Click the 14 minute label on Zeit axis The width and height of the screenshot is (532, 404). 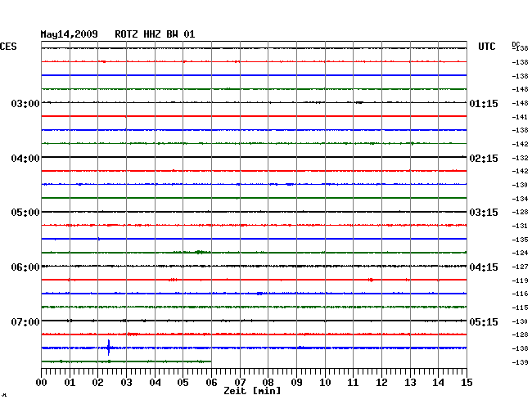point(438,382)
